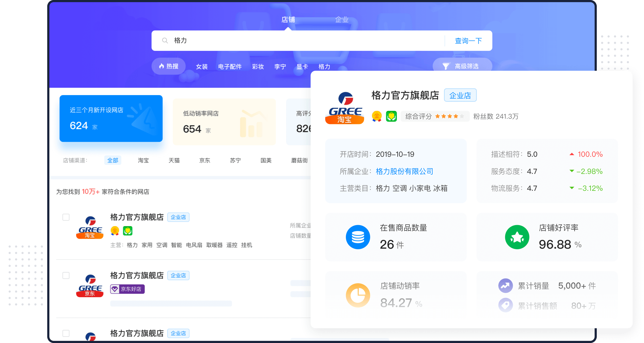Click the blue coins icon for 在售商品数量

(358, 237)
